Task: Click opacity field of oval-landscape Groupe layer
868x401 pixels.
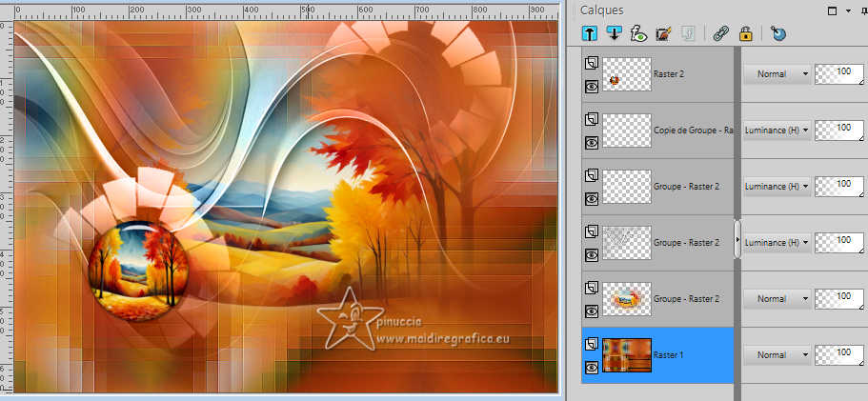Action: coord(839,299)
